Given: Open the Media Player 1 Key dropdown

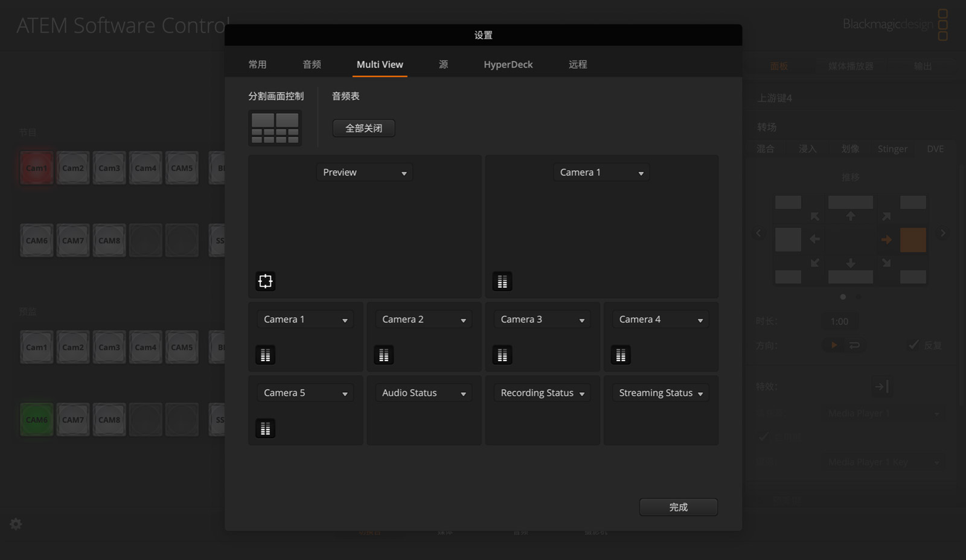Looking at the screenshot, I should [884, 462].
